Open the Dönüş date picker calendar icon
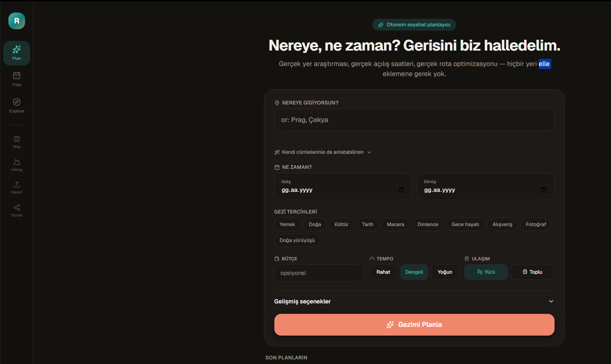This screenshot has width=611, height=364. tap(544, 190)
